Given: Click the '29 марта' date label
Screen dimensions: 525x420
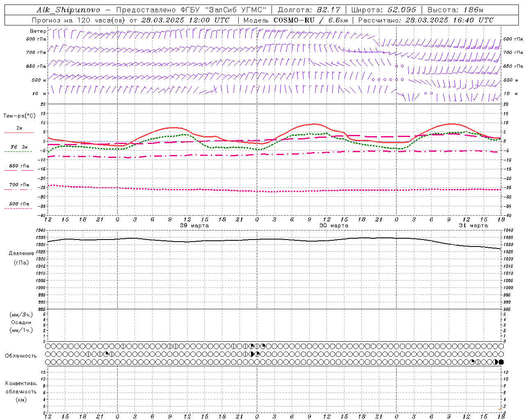Looking at the screenshot, I should [x=194, y=226].
